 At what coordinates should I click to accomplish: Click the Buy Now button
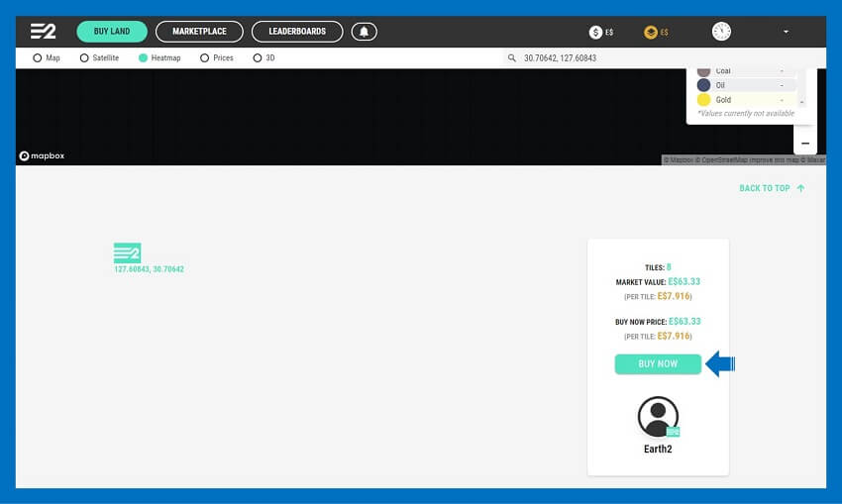tap(658, 364)
